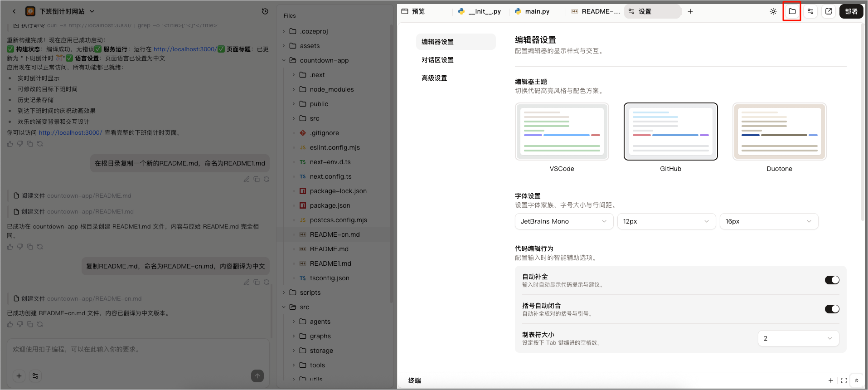Screen dimensions: 868x390
Task: Click the folder icon in the top toolbar
Action: [x=792, y=11]
